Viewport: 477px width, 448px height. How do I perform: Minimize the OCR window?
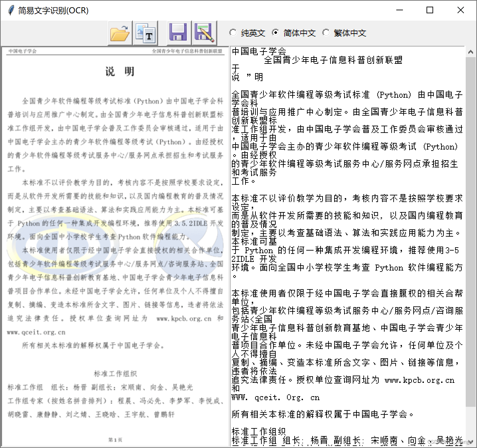400,10
